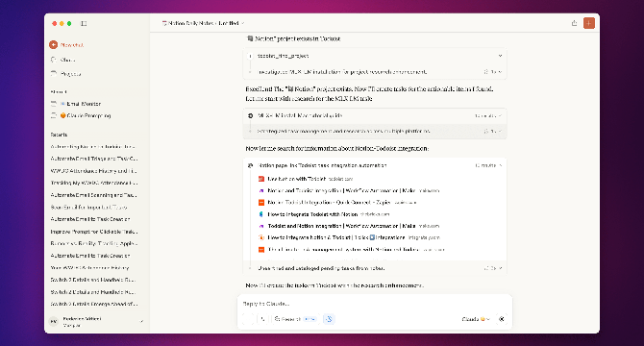
Task: Open Todoist and Notion Integration Make result
Action: pos(349,226)
